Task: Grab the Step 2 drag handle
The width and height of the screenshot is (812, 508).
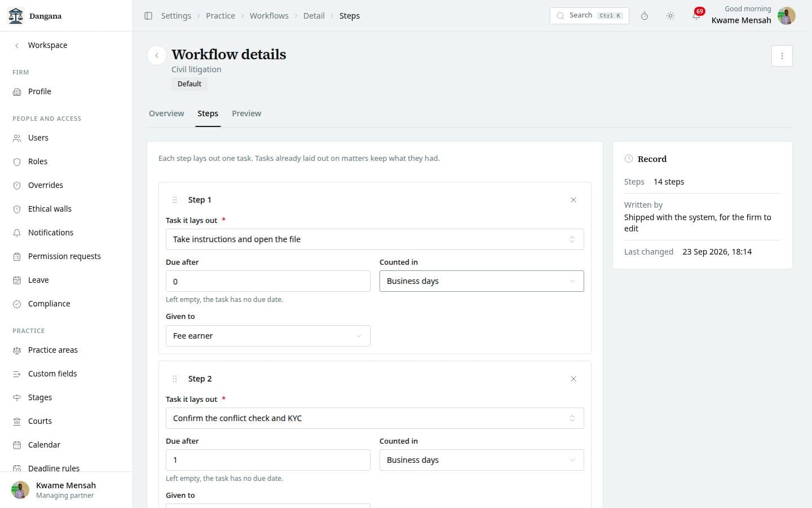Action: click(x=175, y=379)
